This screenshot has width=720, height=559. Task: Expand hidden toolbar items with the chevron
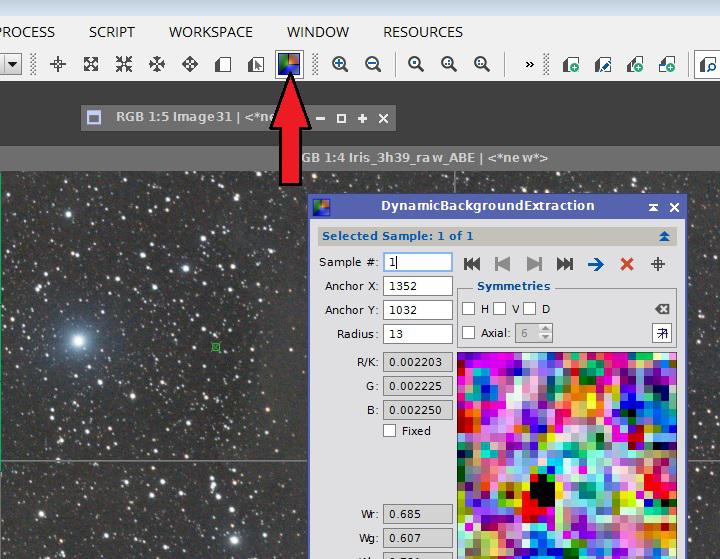click(x=529, y=64)
